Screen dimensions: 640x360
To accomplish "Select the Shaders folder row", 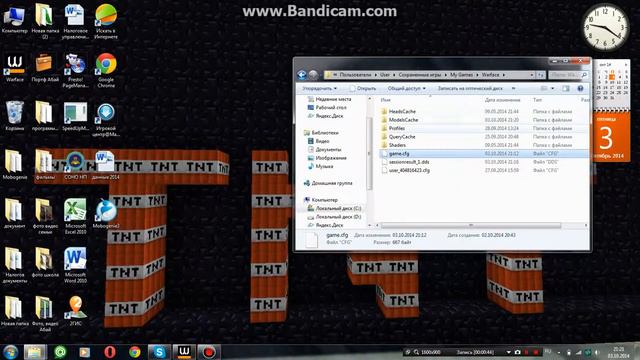I will pos(484,145).
